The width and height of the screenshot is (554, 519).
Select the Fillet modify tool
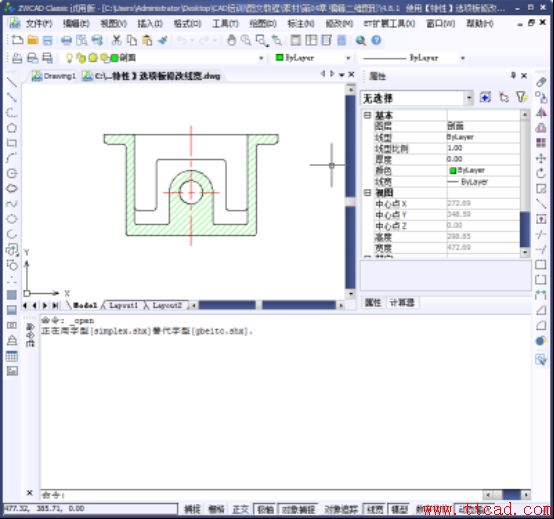pos(541,325)
